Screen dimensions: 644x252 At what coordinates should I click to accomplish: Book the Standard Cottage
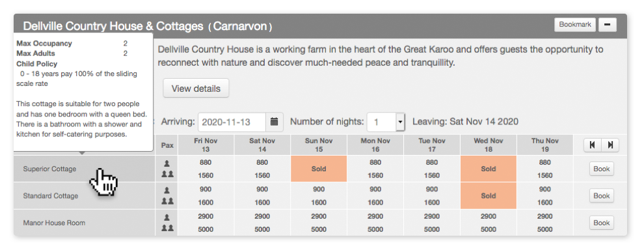(x=602, y=196)
